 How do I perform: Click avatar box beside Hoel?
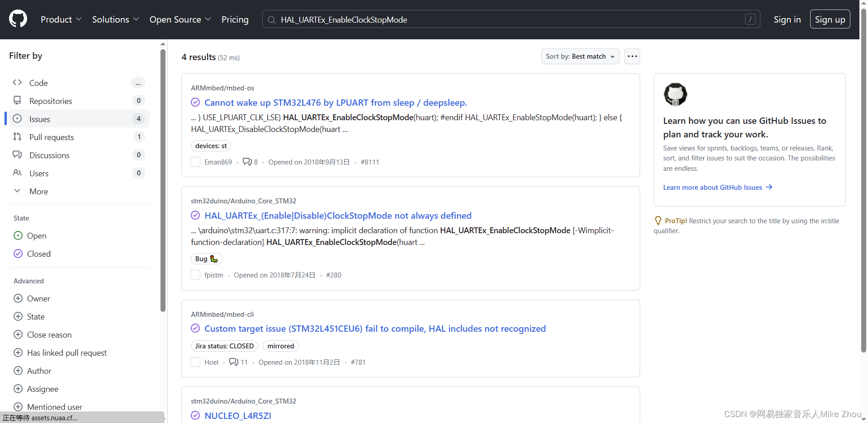click(195, 362)
